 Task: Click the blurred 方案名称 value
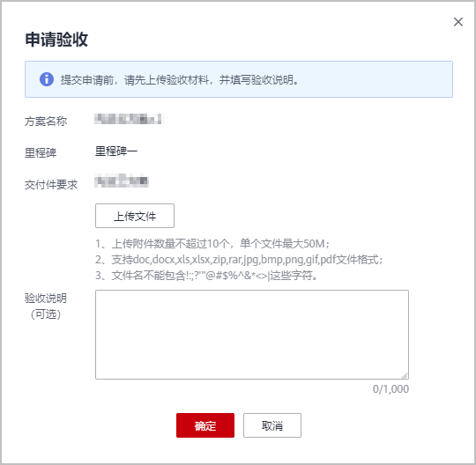(129, 119)
